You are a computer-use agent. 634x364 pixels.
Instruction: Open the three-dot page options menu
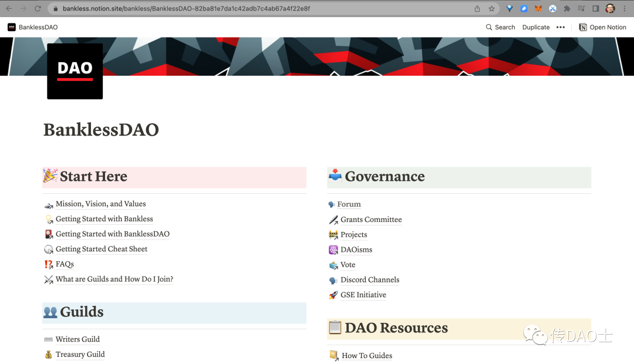point(561,27)
